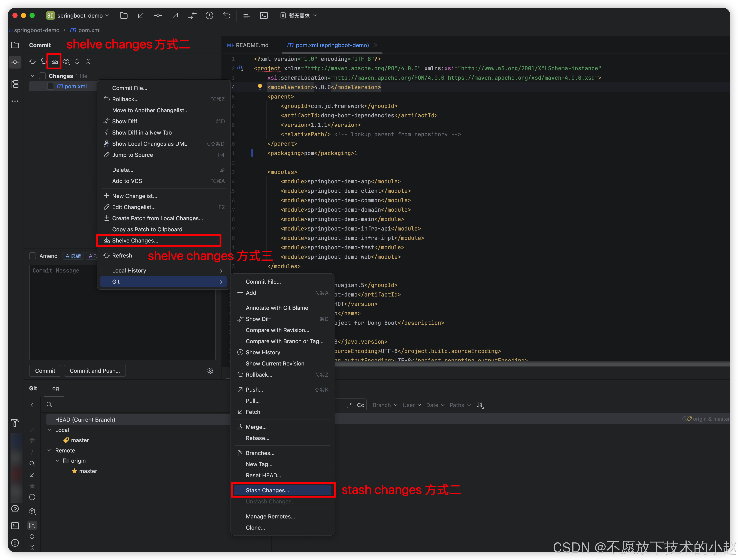738x560 pixels.
Task: Switch to the Log tab in Git panel
Action: (x=54, y=388)
